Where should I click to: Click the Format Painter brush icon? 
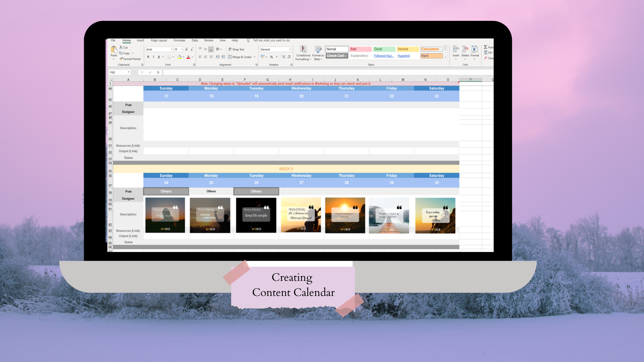tap(121, 59)
